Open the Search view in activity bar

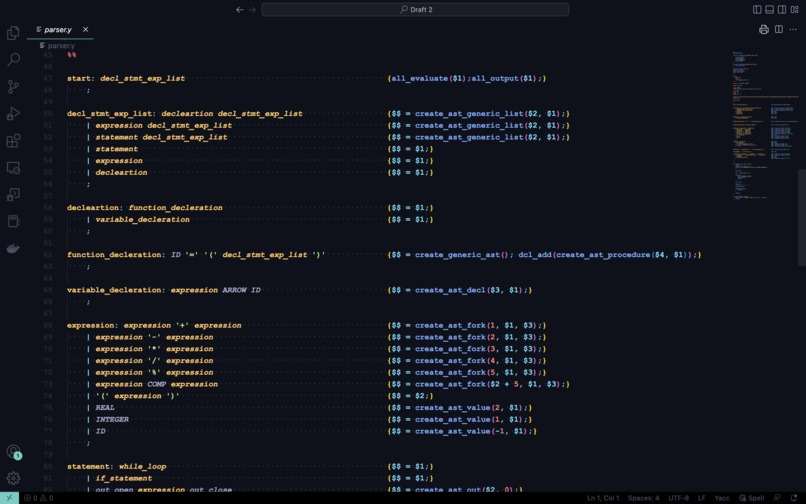click(13, 60)
